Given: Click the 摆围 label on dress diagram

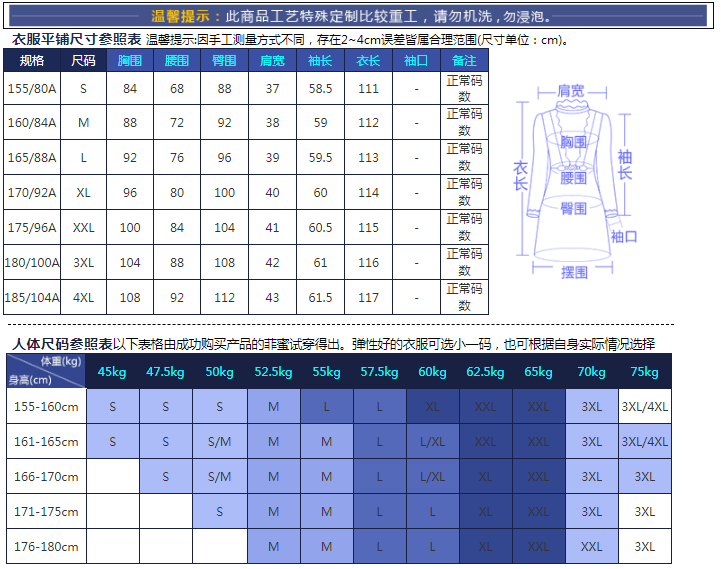Looking at the screenshot, I should (x=574, y=272).
